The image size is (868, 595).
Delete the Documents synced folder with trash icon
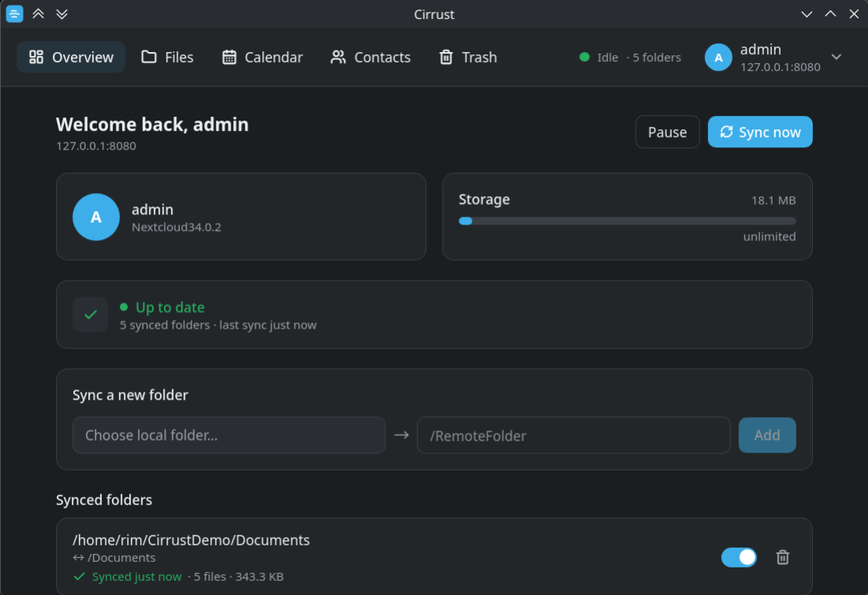coord(782,557)
